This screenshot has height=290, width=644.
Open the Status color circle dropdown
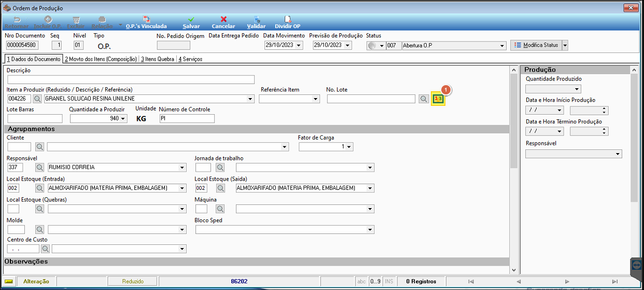(382, 46)
